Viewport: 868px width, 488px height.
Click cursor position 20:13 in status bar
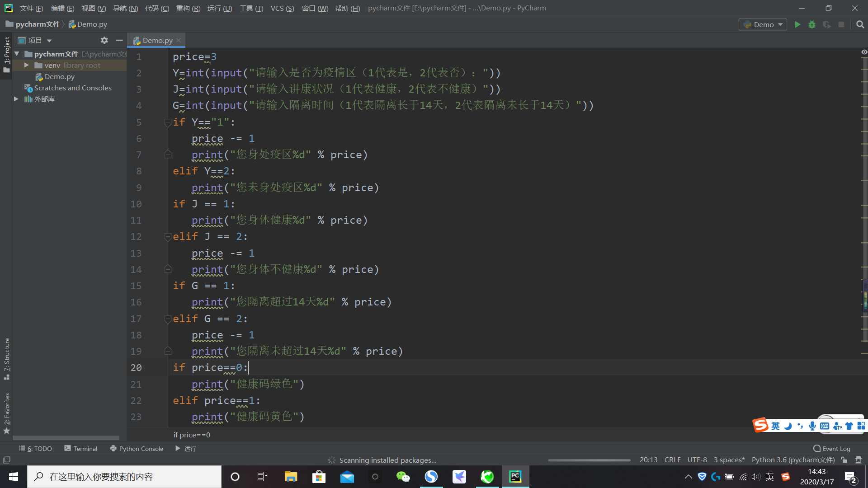(648, 460)
